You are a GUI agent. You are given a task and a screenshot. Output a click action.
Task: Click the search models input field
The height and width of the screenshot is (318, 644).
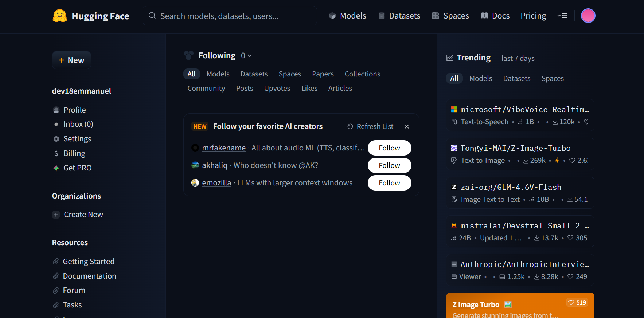click(230, 16)
